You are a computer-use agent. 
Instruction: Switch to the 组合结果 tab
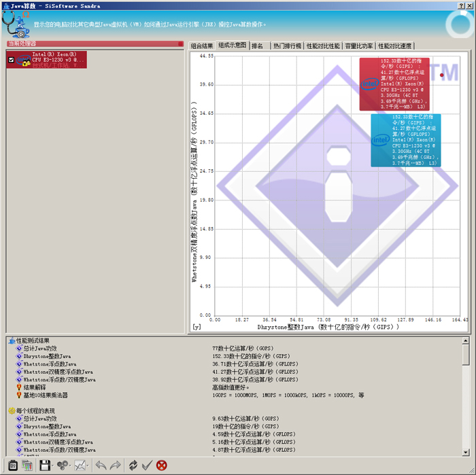pos(202,46)
